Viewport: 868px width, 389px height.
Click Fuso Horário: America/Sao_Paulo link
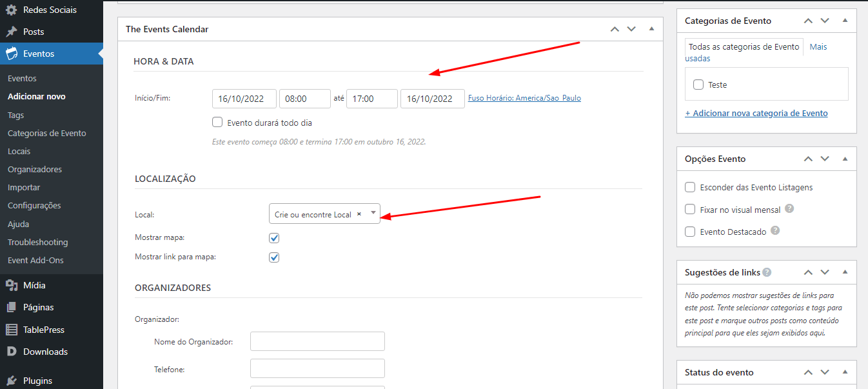pos(524,98)
